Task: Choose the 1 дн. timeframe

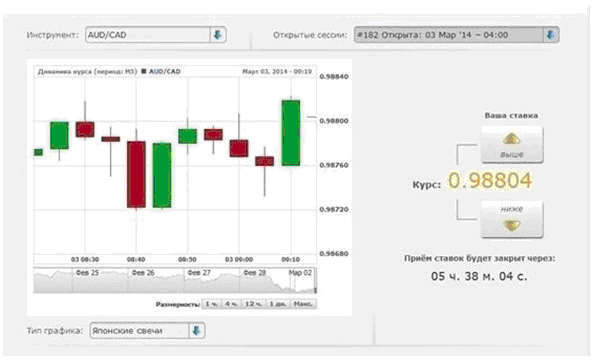Action: (278, 304)
